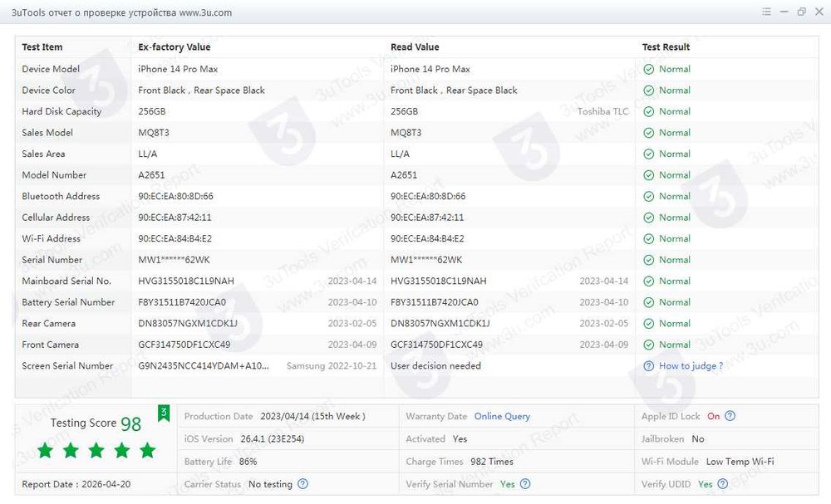Click the 'Test Item' column header

click(x=42, y=47)
